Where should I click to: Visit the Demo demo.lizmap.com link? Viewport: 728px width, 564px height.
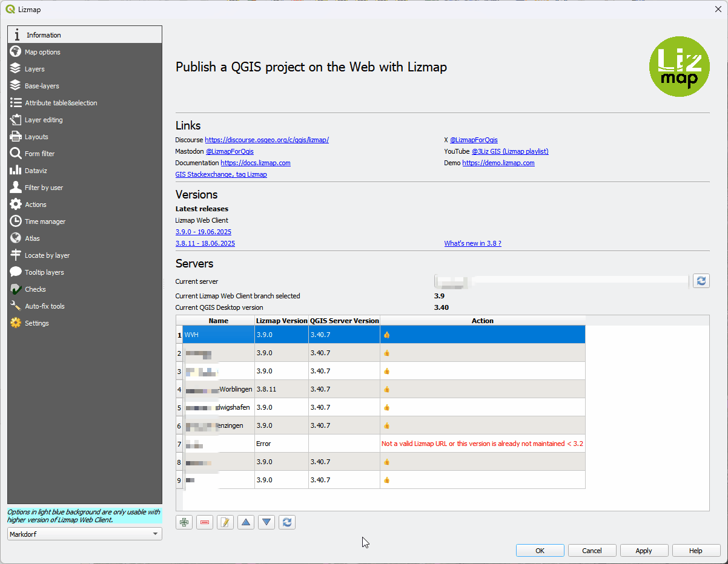tap(498, 163)
